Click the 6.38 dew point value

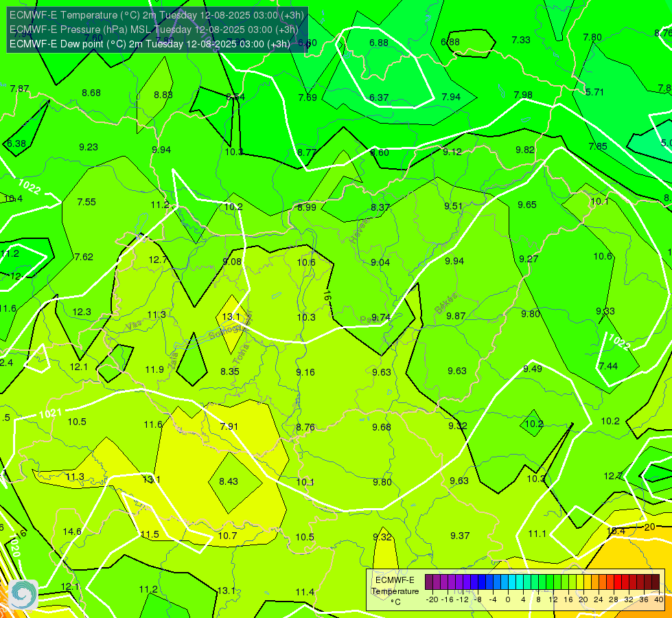click(16, 144)
